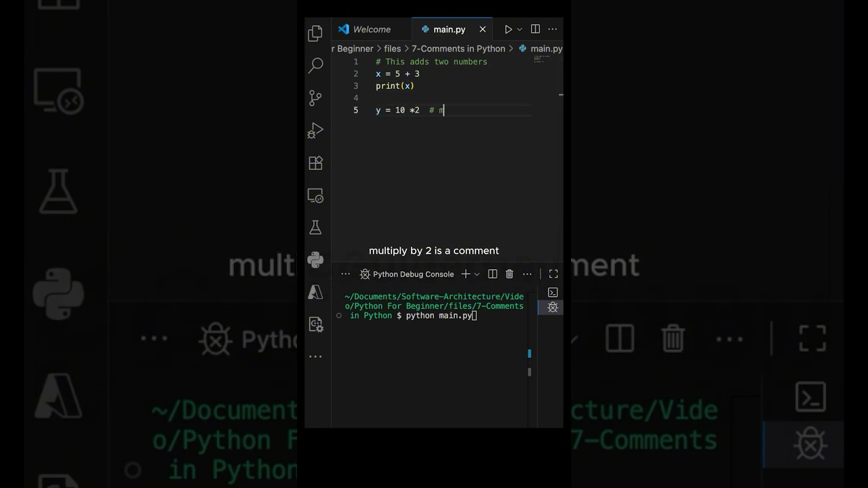Open the Search view in activity bar
Image resolution: width=868 pixels, height=488 pixels.
pos(315,66)
